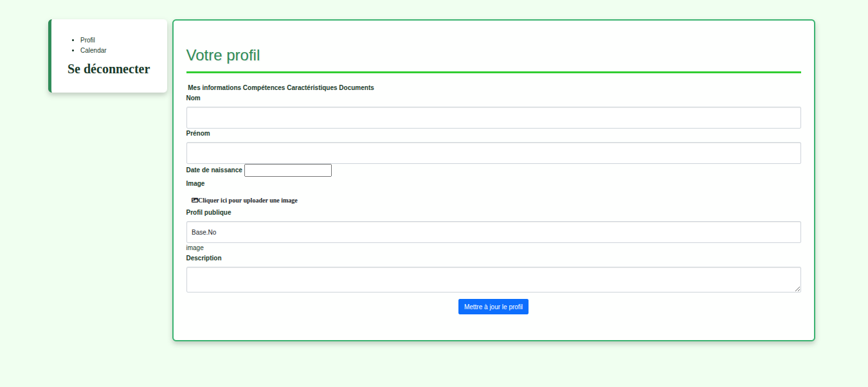Open the Profil link in sidebar
Image resolution: width=868 pixels, height=387 pixels.
point(87,40)
